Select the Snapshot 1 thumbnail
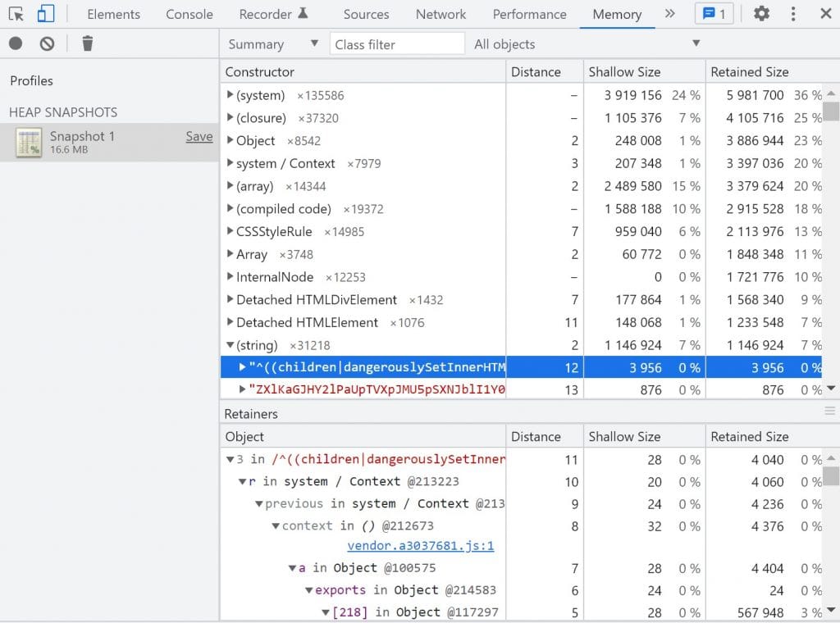Screen dimensions: 840x623 click(x=29, y=143)
